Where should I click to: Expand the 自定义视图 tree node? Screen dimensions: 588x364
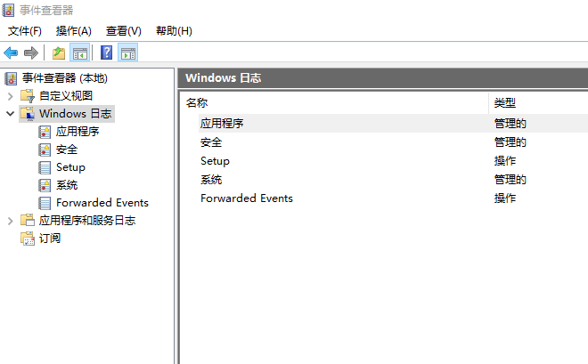[10, 96]
